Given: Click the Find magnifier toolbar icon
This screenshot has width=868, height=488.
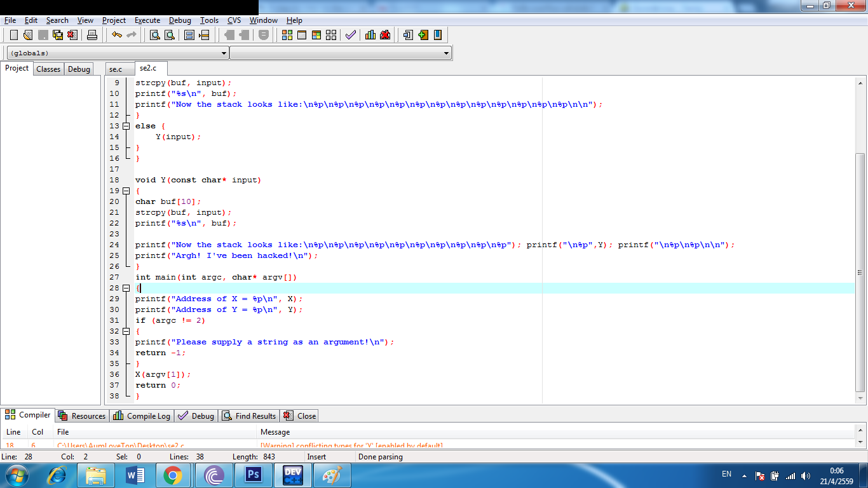Looking at the screenshot, I should click(154, 35).
